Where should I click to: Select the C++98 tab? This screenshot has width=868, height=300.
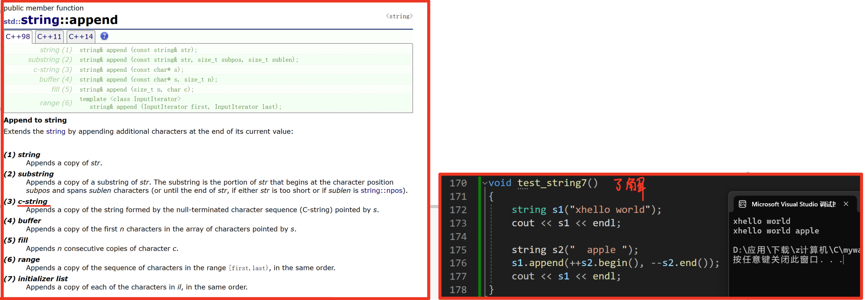tap(18, 37)
